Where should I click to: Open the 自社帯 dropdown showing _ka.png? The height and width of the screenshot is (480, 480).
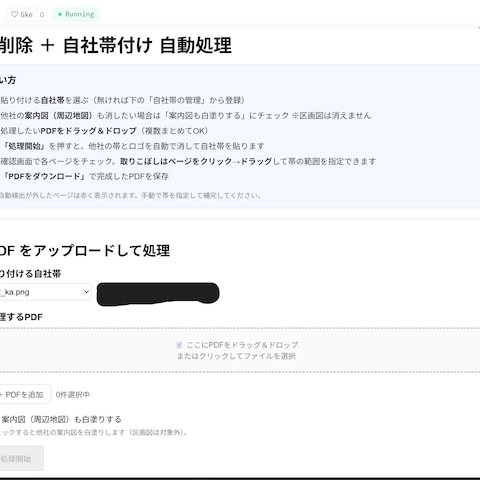coord(45,292)
